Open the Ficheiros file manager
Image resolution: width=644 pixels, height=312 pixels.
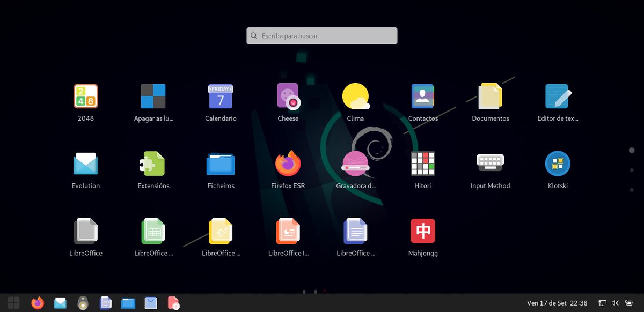pyautogui.click(x=220, y=164)
